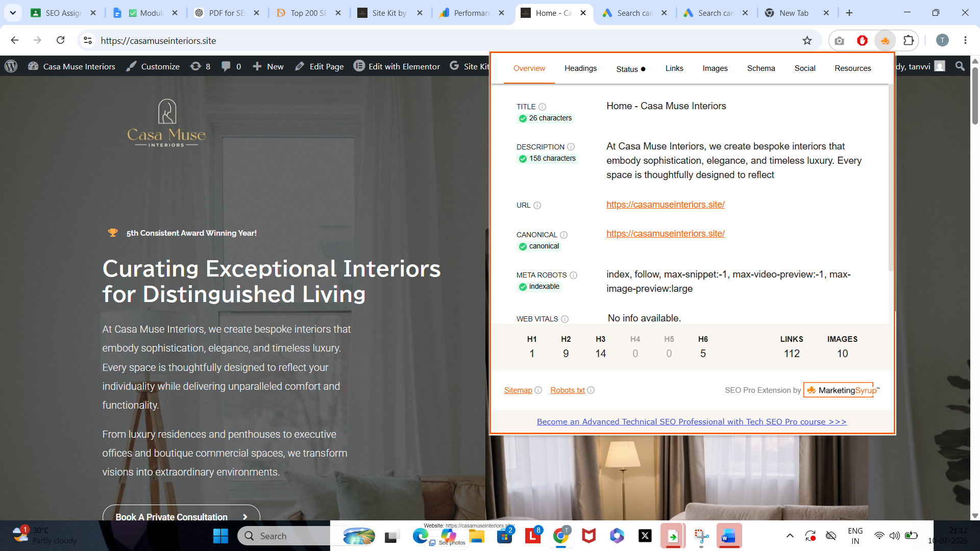Viewport: 980px width, 551px height.
Task: Click the red ad blocker extension icon
Action: [x=862, y=40]
